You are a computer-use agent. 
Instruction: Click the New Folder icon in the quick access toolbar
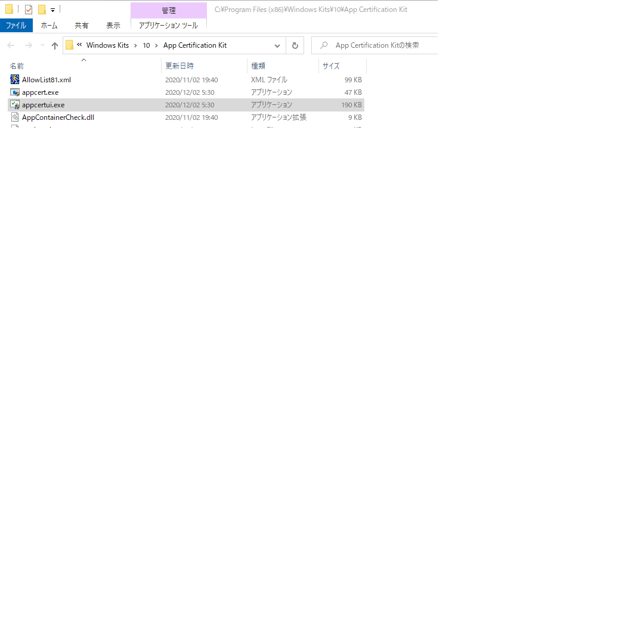[42, 9]
